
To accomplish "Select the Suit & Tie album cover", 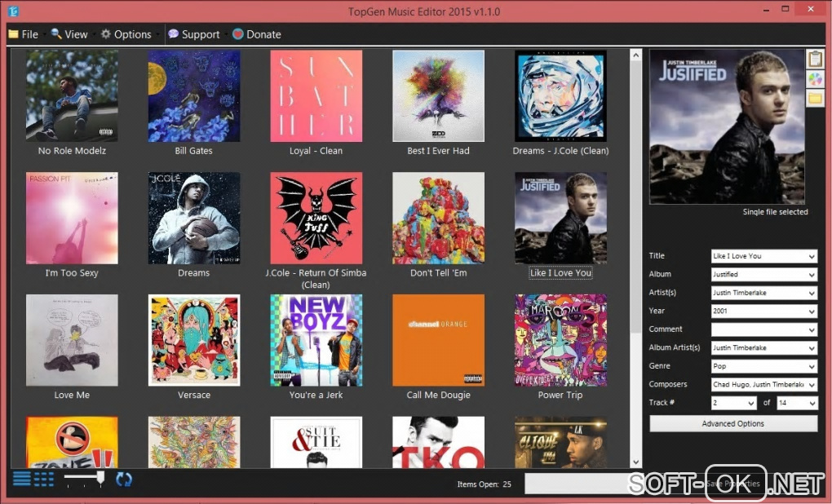I will pos(316,442).
